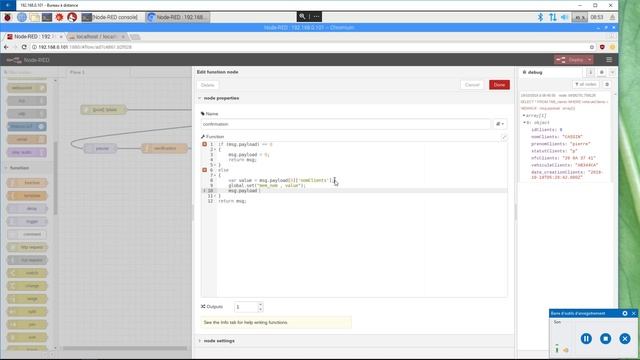Viewport: 640px width, 360px height.
Task: Click code line 'return msg;' at line 12
Action: (x=232, y=201)
